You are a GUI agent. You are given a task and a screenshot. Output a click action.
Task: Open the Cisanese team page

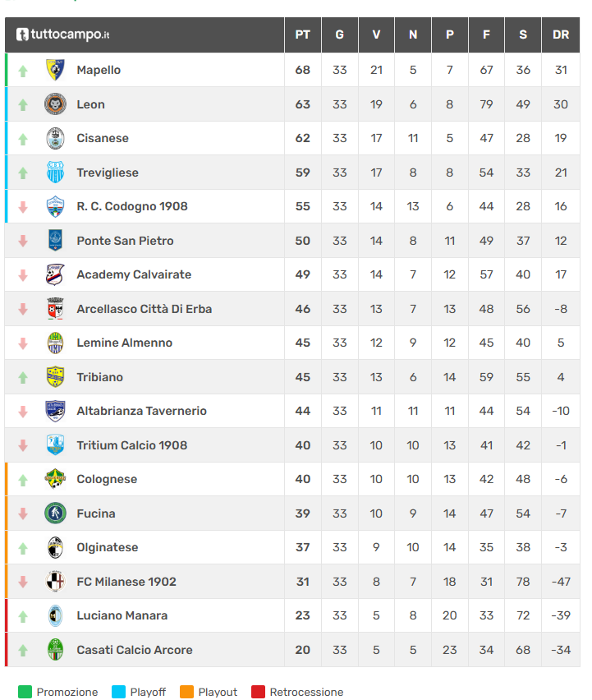[103, 138]
